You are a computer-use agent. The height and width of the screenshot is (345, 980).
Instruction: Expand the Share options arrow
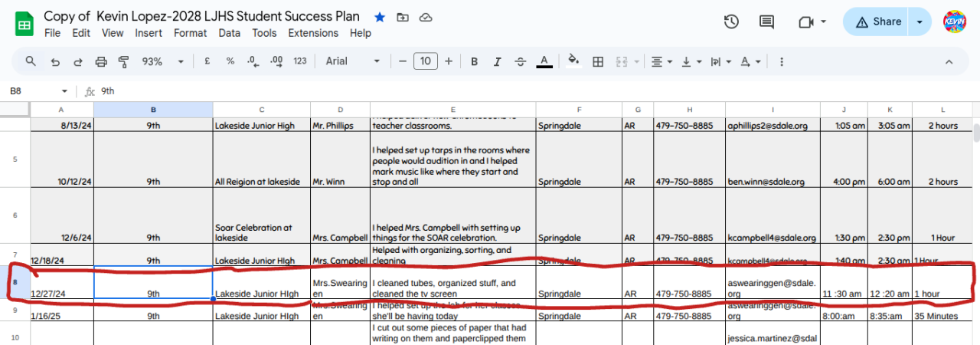coord(920,22)
